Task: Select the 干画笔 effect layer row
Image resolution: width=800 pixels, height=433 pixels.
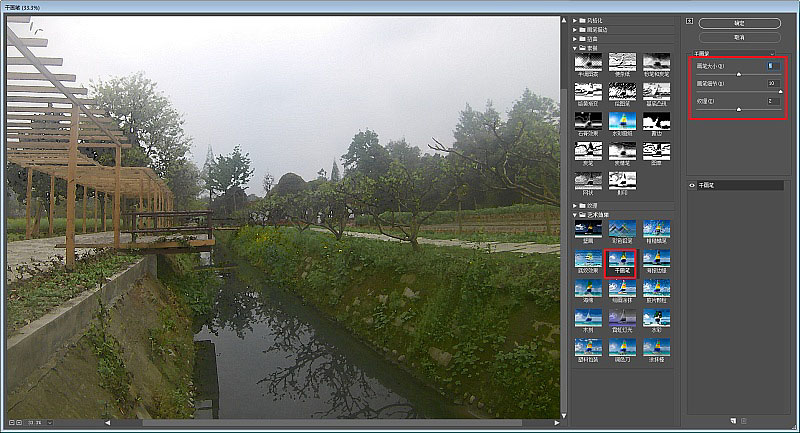Action: (x=736, y=186)
